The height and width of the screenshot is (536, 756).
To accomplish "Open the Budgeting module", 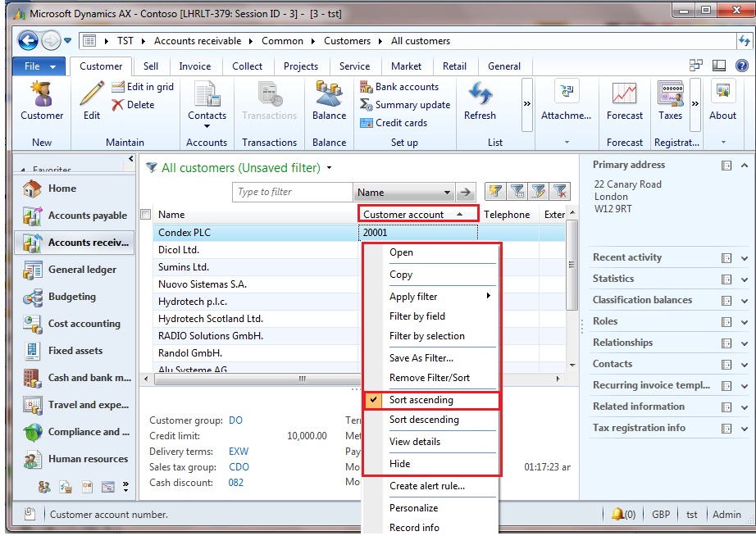I will (74, 297).
